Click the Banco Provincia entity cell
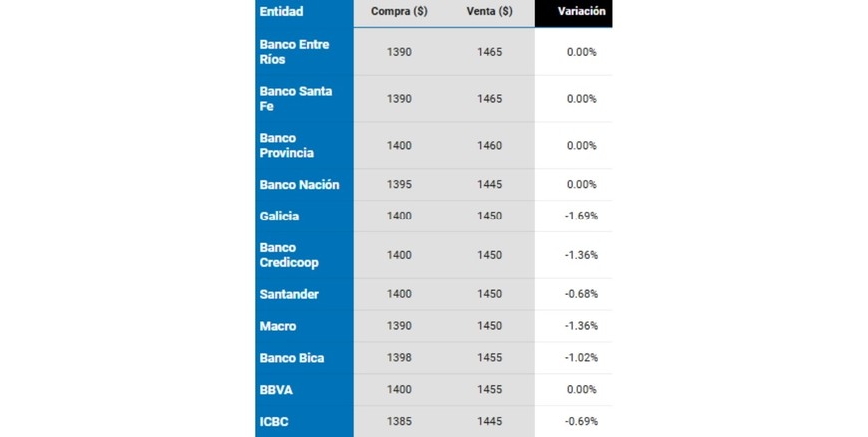 pos(287,146)
